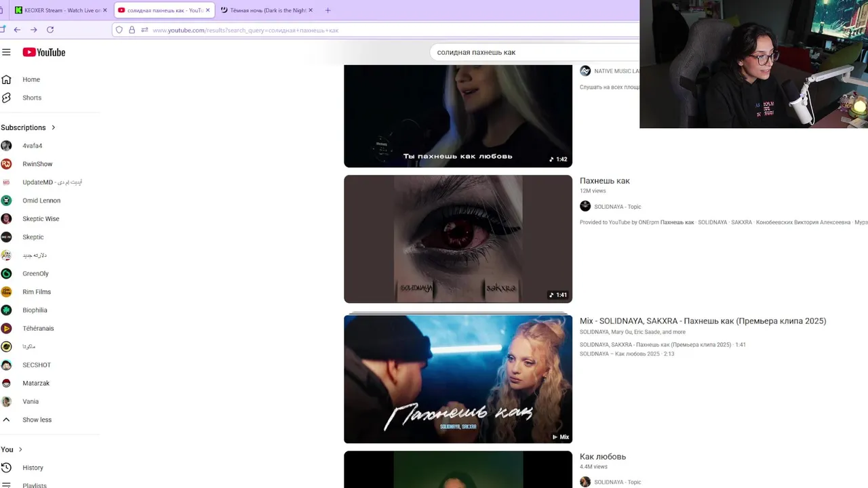Close the YouTube search results tab
This screenshot has width=868, height=488.
coord(208,10)
